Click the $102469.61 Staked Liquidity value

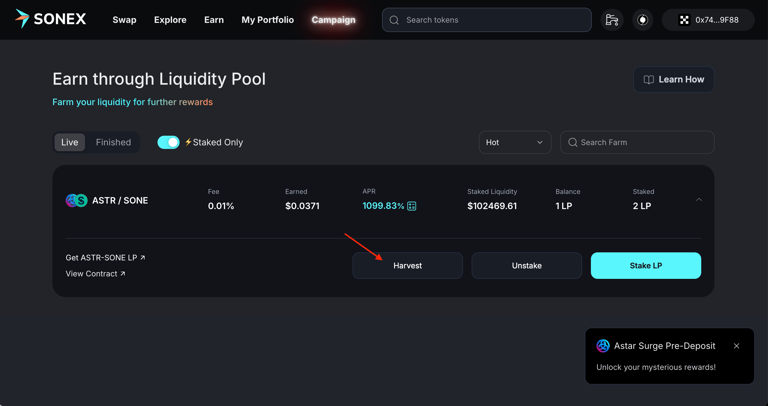tap(492, 206)
